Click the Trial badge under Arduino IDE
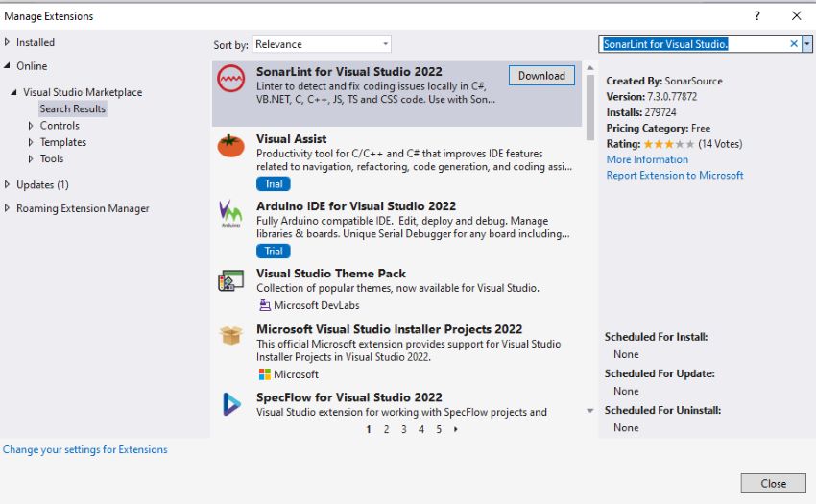The height and width of the screenshot is (504, 816). (274, 252)
